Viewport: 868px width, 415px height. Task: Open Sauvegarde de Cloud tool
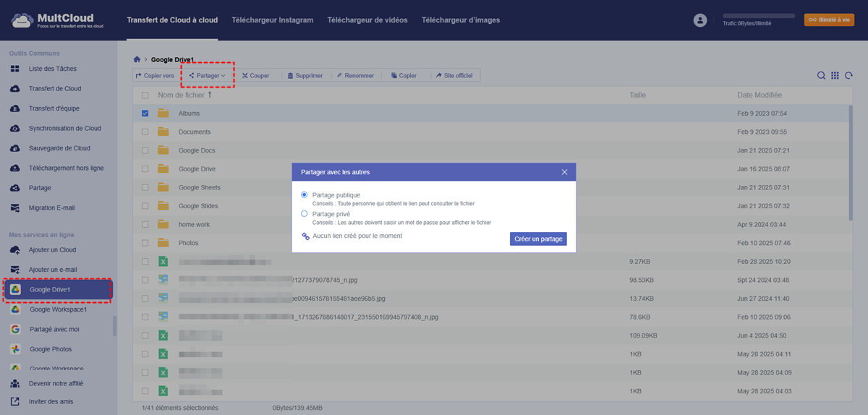tap(59, 148)
